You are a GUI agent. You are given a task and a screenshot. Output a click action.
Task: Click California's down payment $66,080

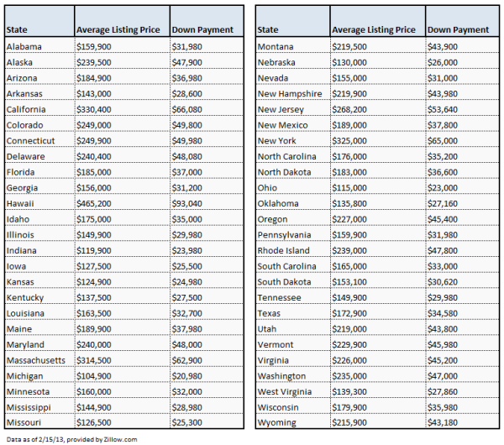tap(187, 109)
